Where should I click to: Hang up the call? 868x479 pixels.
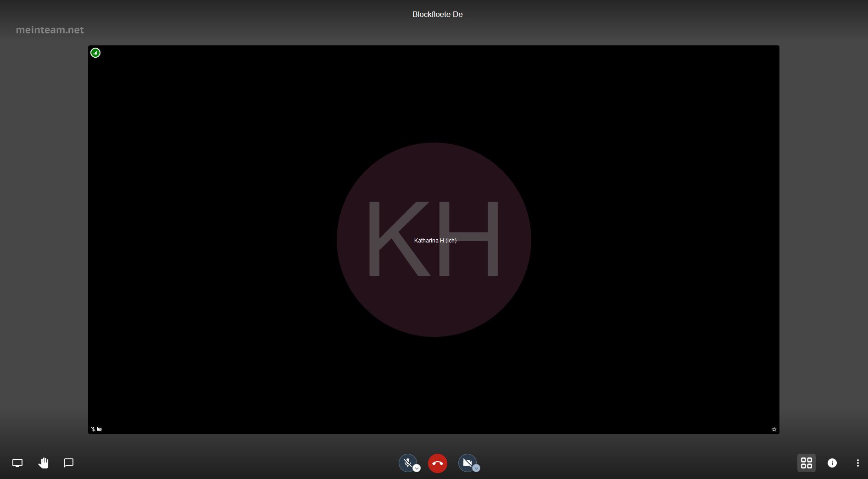(438, 463)
